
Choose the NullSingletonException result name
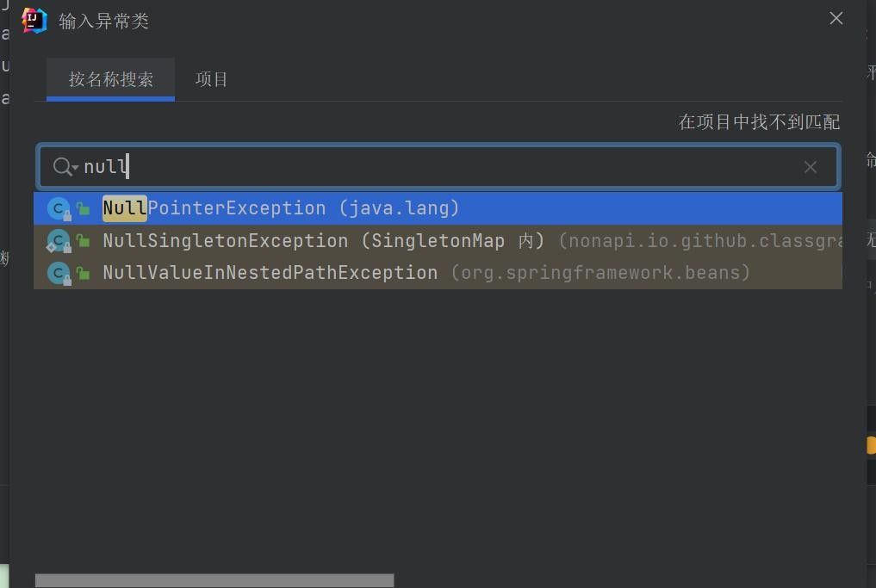click(x=225, y=241)
